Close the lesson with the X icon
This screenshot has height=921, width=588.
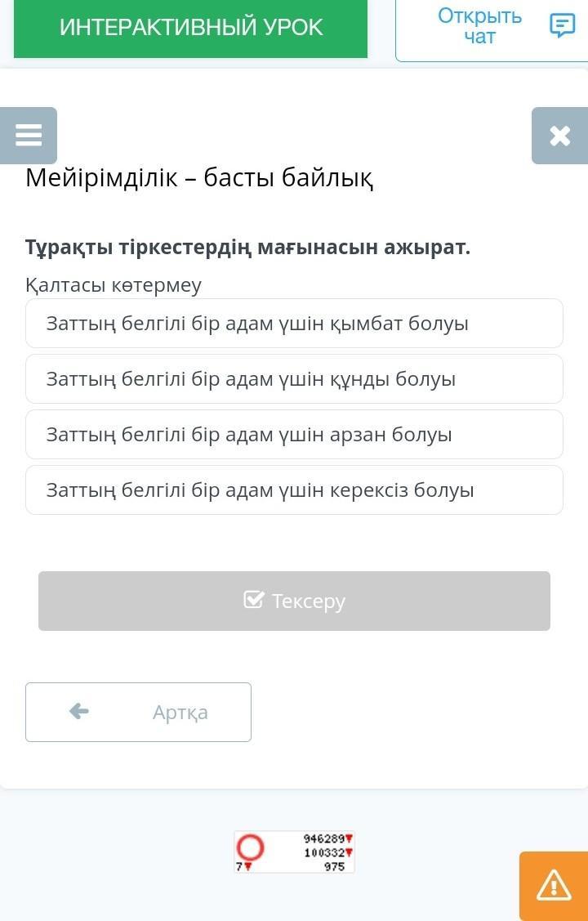pos(560,136)
